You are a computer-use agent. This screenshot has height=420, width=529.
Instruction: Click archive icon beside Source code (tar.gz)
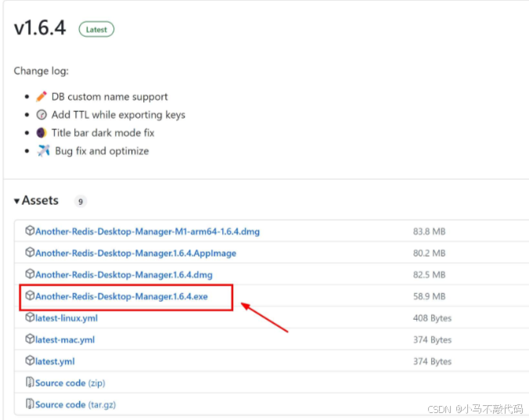click(x=30, y=404)
